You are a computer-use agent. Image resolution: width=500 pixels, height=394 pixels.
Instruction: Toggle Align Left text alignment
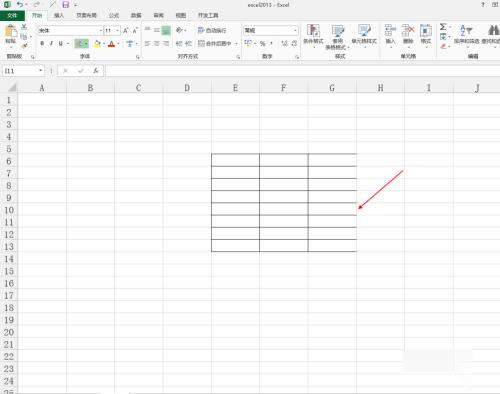(147, 43)
